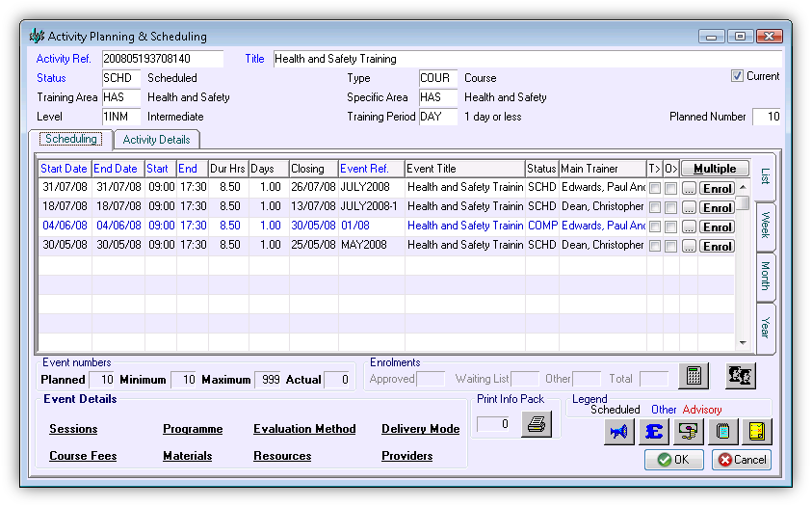Viewport: 812px width, 507px height.
Task: Click the Planned Number input field
Action: click(x=767, y=117)
